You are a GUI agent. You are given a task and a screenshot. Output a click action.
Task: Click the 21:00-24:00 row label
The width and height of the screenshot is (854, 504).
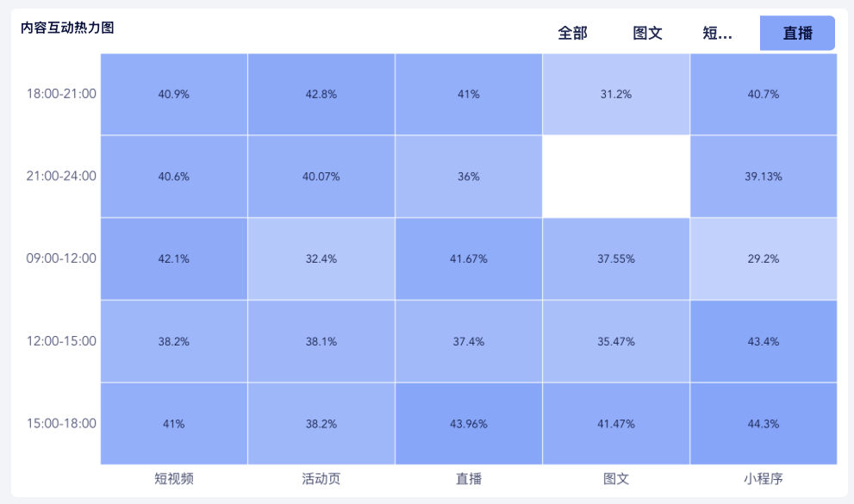(61, 177)
